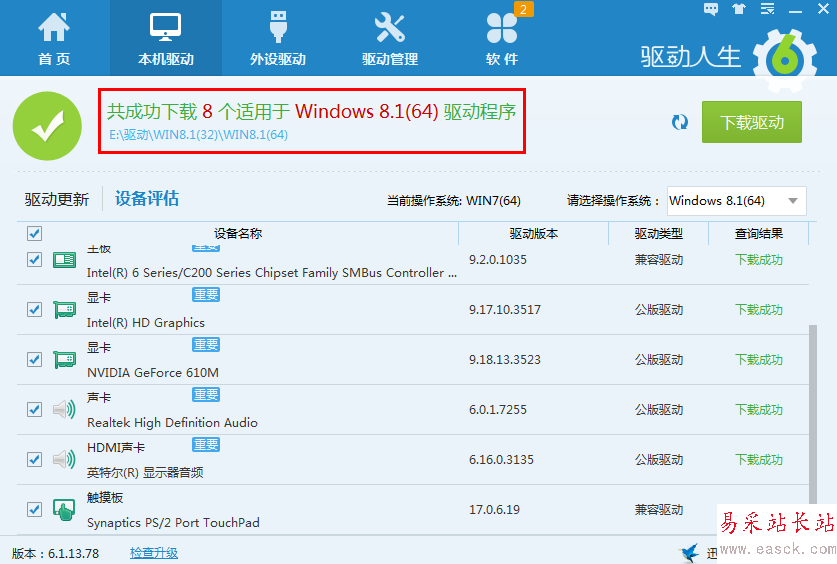Screen dimensions: 837x564
Task: Select version text 6.0.1.7255
Action: point(498,410)
